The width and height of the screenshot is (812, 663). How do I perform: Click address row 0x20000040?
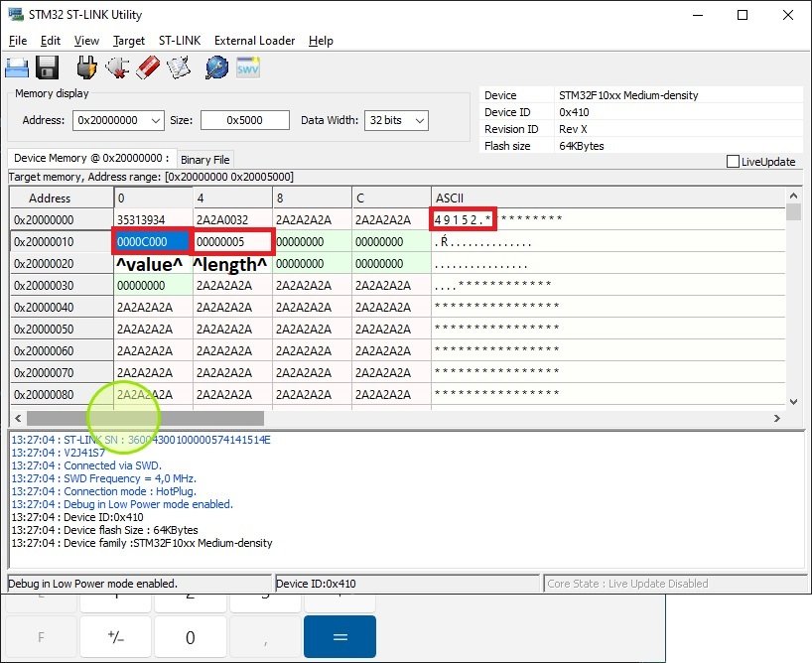[62, 307]
